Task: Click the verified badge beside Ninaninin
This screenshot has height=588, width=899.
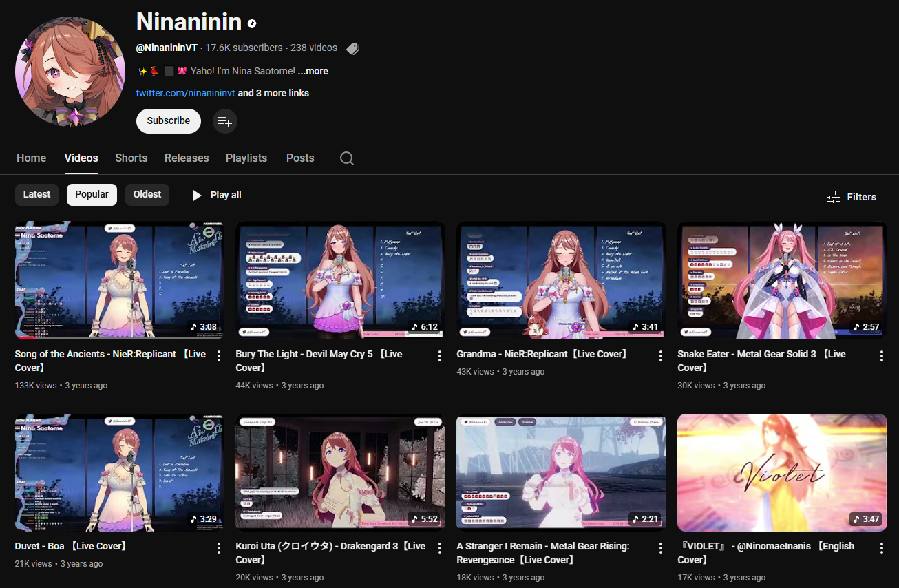Action: 252,23
